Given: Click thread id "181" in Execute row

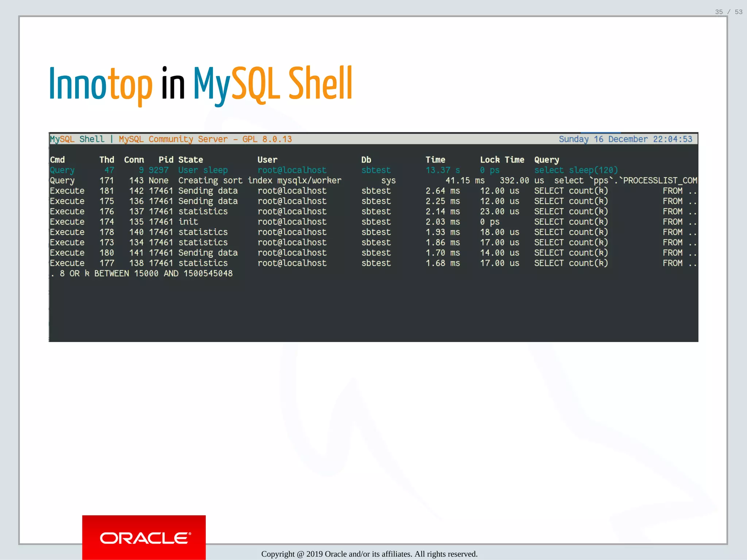Looking at the screenshot, I should pos(107,191).
